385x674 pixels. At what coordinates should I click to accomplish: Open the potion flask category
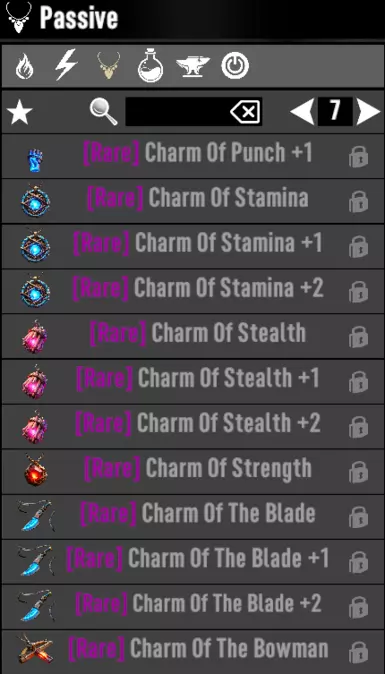tap(150, 66)
